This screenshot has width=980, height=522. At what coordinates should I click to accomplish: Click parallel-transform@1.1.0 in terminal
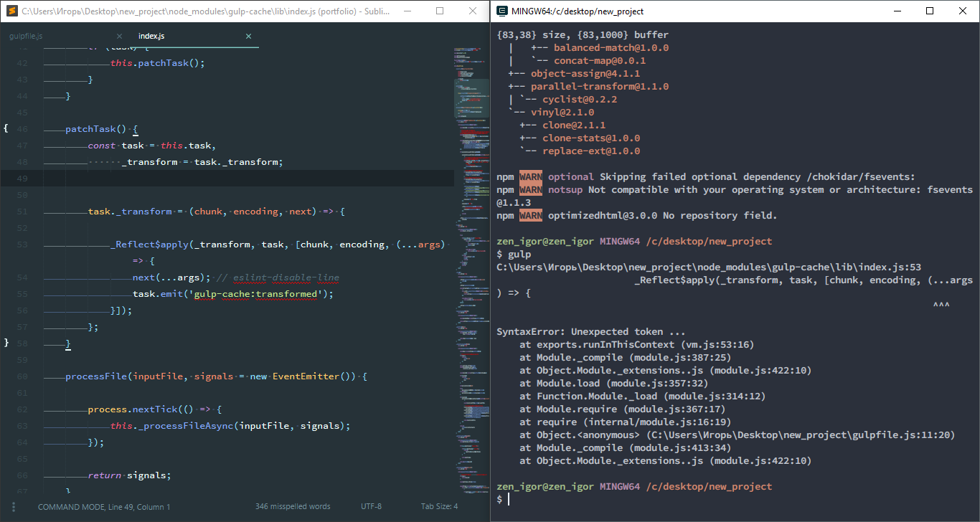pyautogui.click(x=600, y=87)
